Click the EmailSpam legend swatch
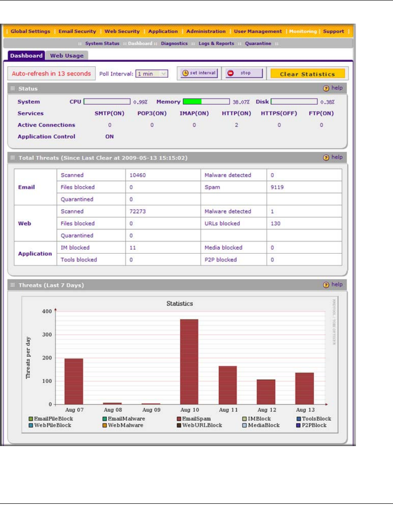This screenshot has height=532, width=393. [x=179, y=419]
